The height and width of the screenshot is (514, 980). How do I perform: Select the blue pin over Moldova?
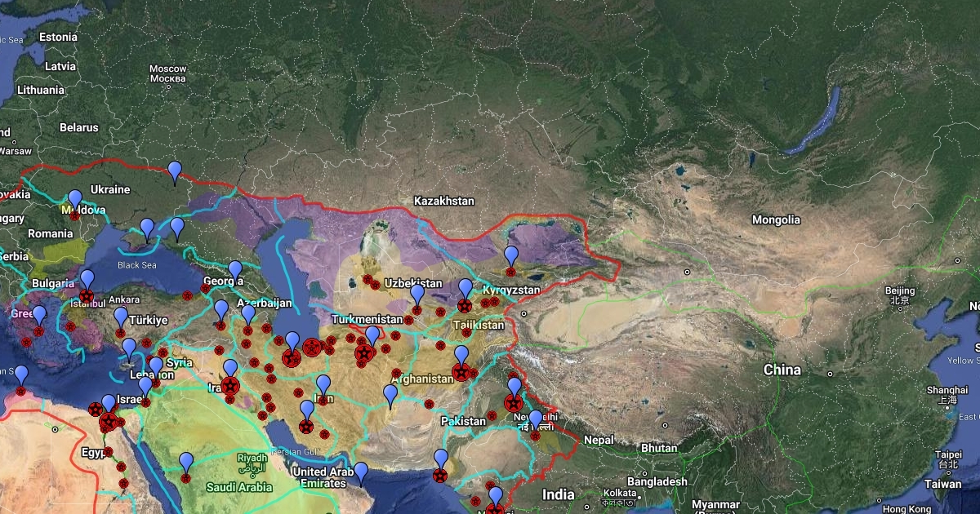(75, 200)
